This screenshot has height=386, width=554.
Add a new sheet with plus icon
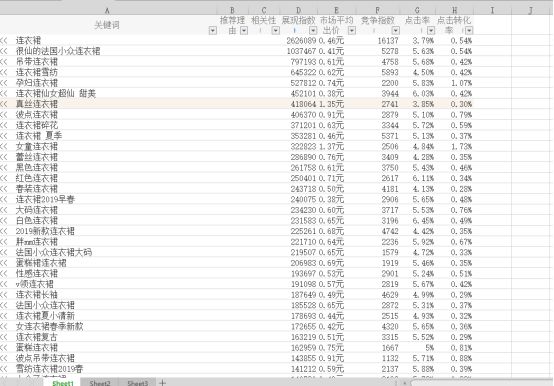(162, 383)
